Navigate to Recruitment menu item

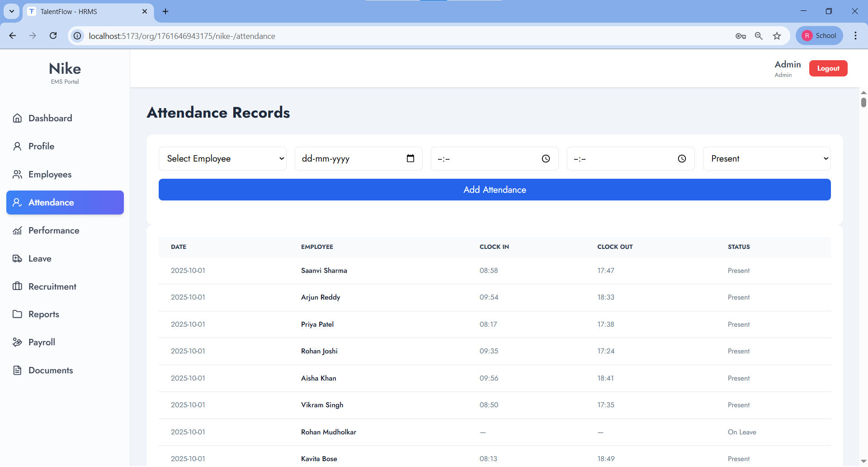pos(65,286)
